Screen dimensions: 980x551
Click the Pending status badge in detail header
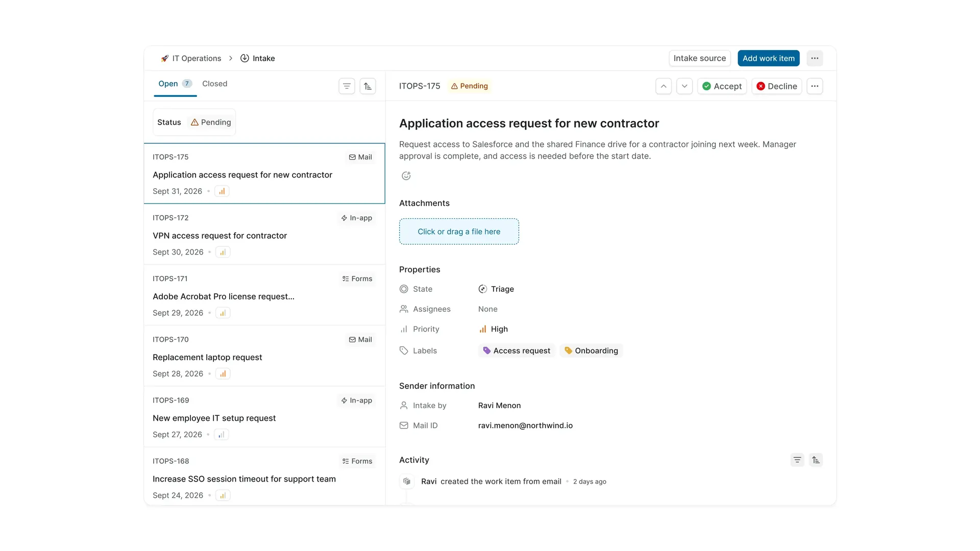(469, 86)
